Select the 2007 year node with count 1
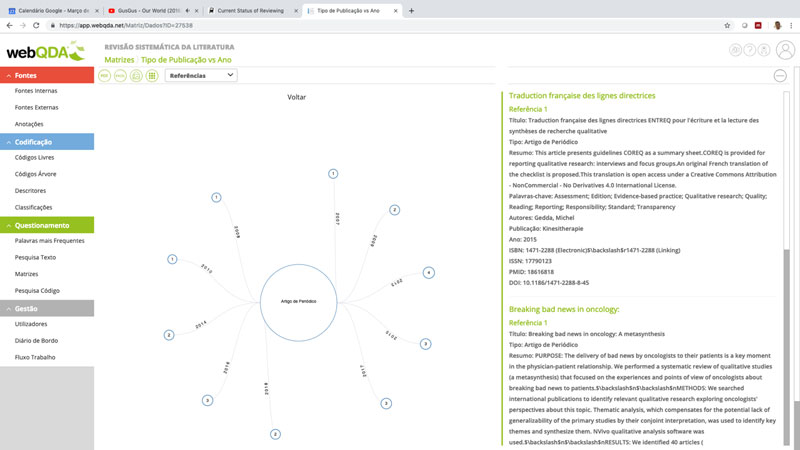 pyautogui.click(x=333, y=174)
